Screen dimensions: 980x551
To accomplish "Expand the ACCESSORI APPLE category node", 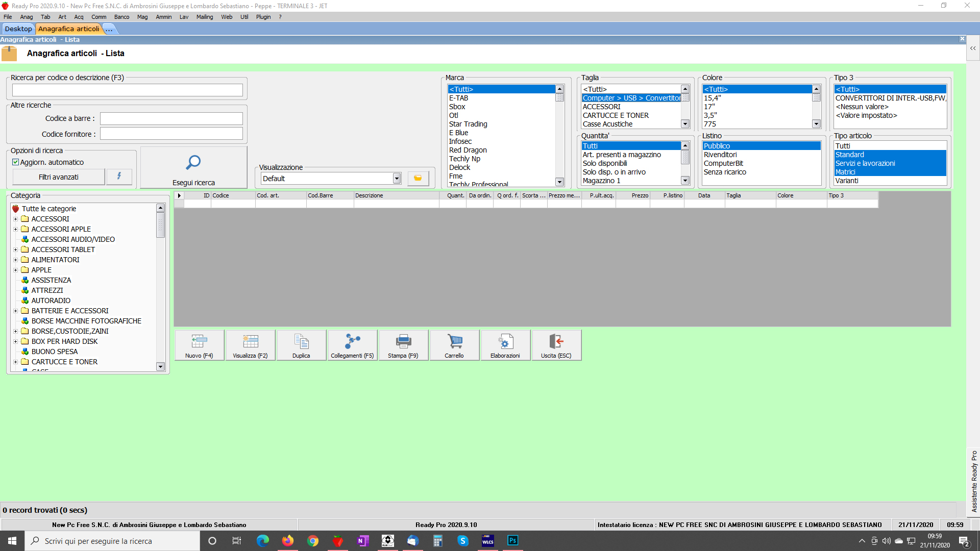I will [x=15, y=229].
